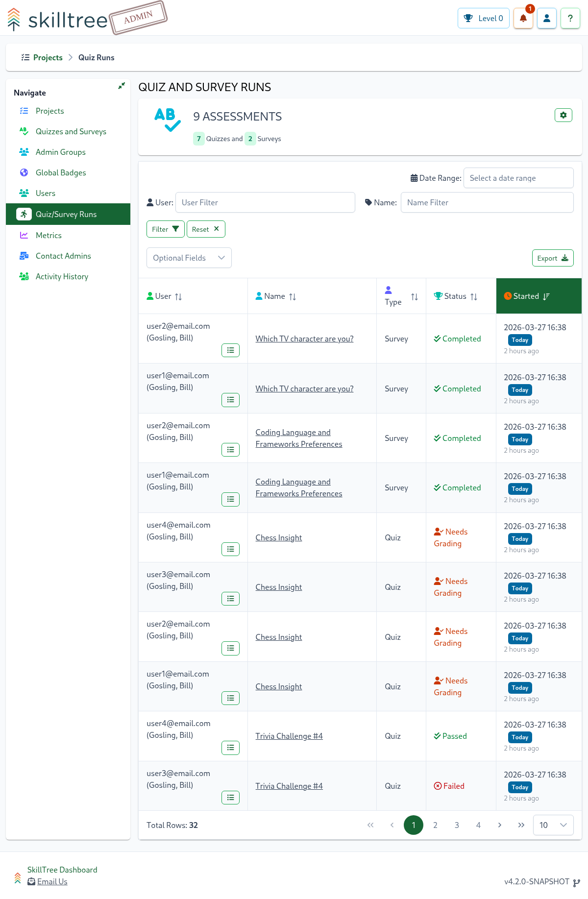Go to last page of results
588x899 pixels.
[x=521, y=825]
